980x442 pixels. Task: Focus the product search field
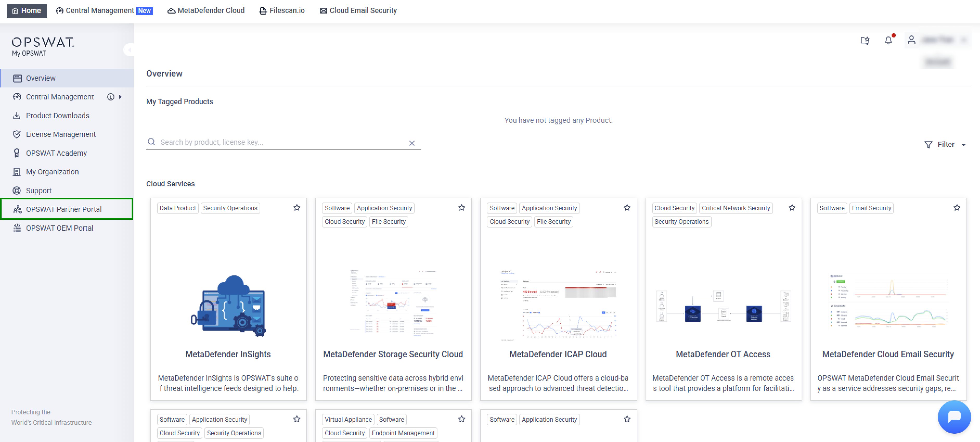coord(283,142)
